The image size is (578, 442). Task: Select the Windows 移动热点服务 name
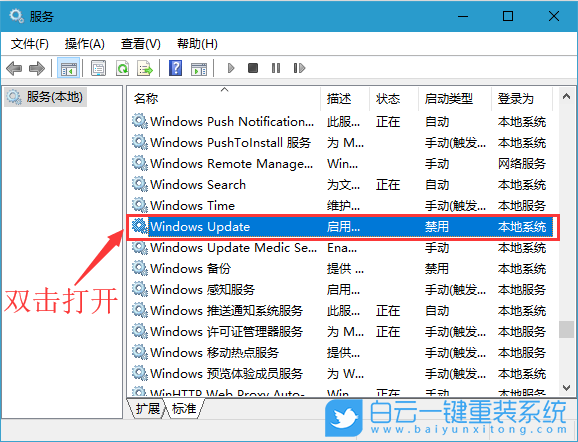(214, 352)
